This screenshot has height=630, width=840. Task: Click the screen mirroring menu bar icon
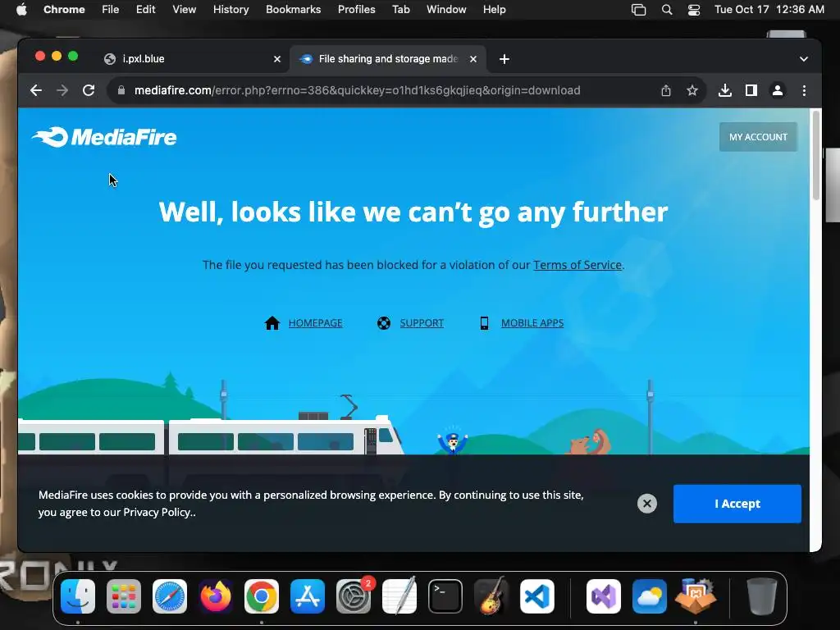[x=638, y=10]
